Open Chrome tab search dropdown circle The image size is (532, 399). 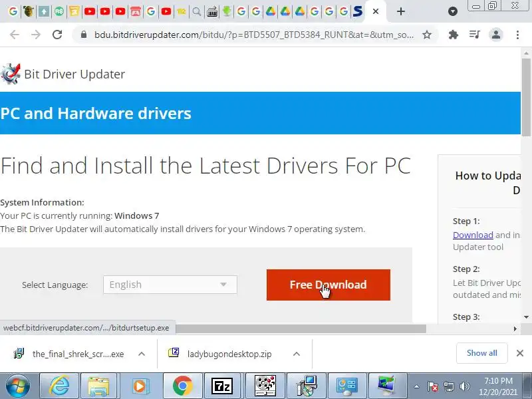pyautogui.click(x=453, y=11)
